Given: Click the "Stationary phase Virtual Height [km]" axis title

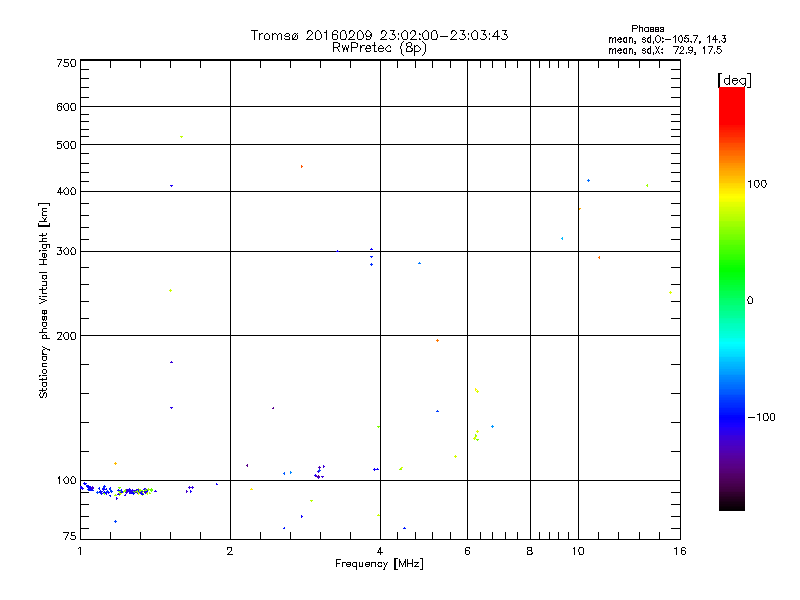Looking at the screenshot, I should [x=44, y=300].
